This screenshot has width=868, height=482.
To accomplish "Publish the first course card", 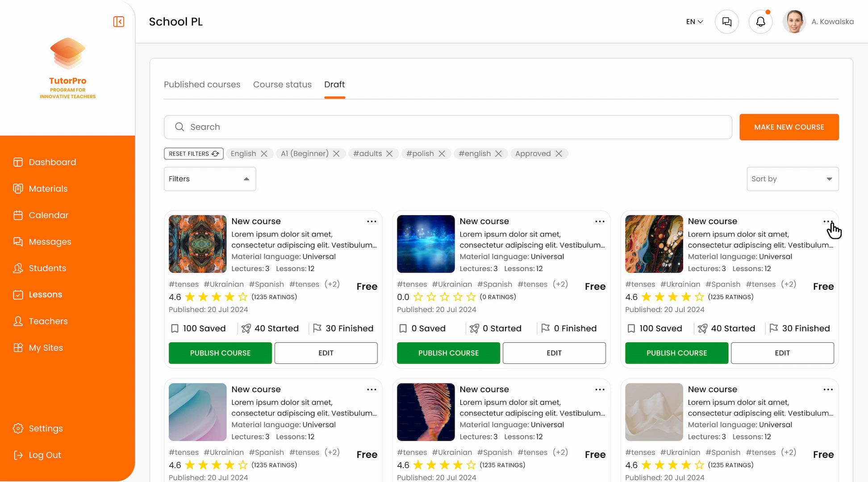I will (x=220, y=353).
